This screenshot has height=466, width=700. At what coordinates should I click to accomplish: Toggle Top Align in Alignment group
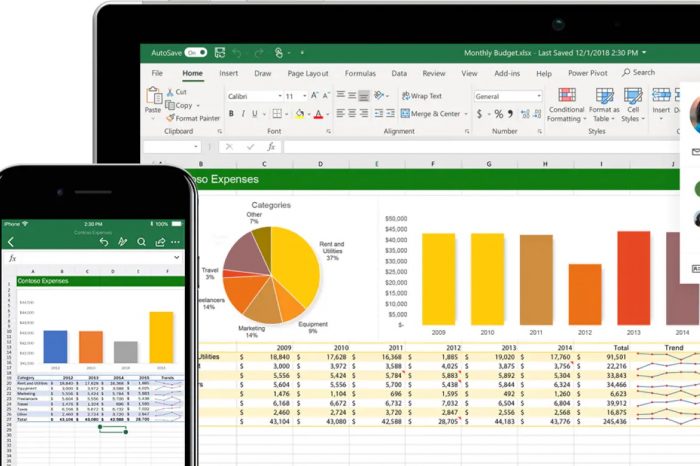coord(341,95)
